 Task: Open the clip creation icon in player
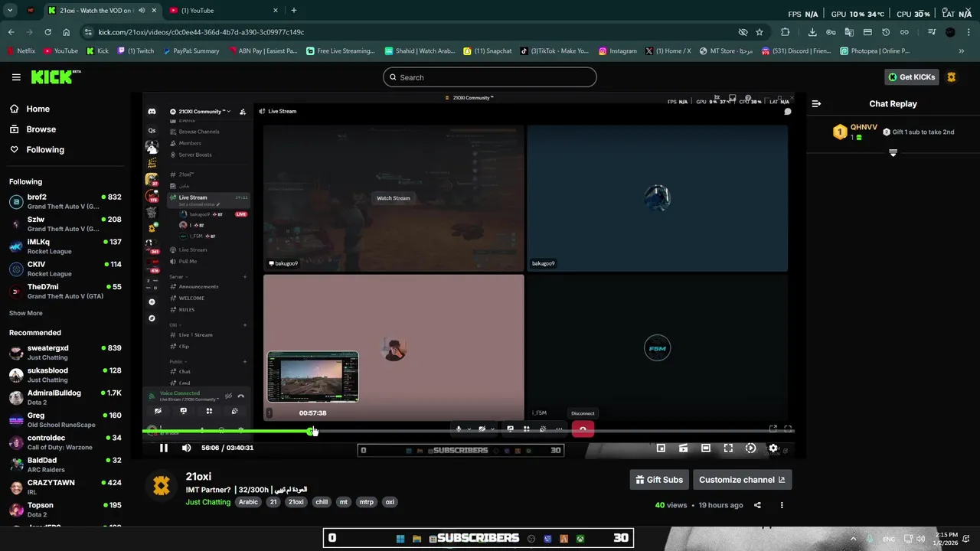(x=683, y=448)
